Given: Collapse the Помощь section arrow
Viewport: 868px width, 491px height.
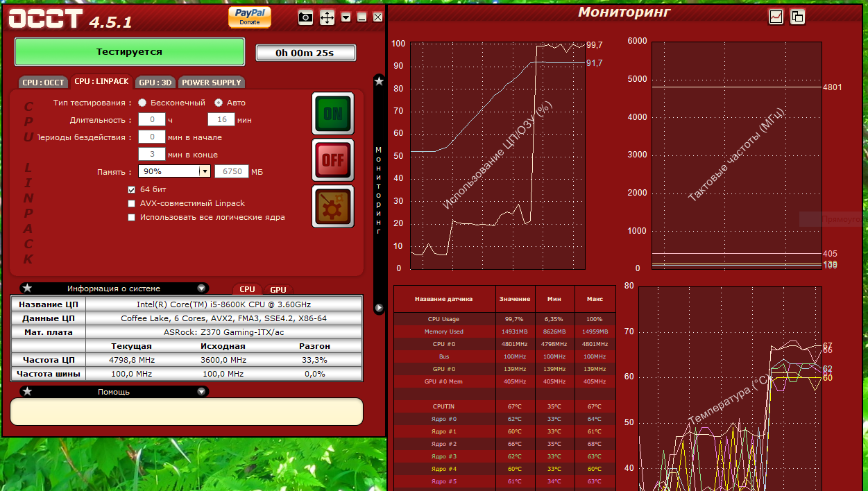Looking at the screenshot, I should (201, 391).
